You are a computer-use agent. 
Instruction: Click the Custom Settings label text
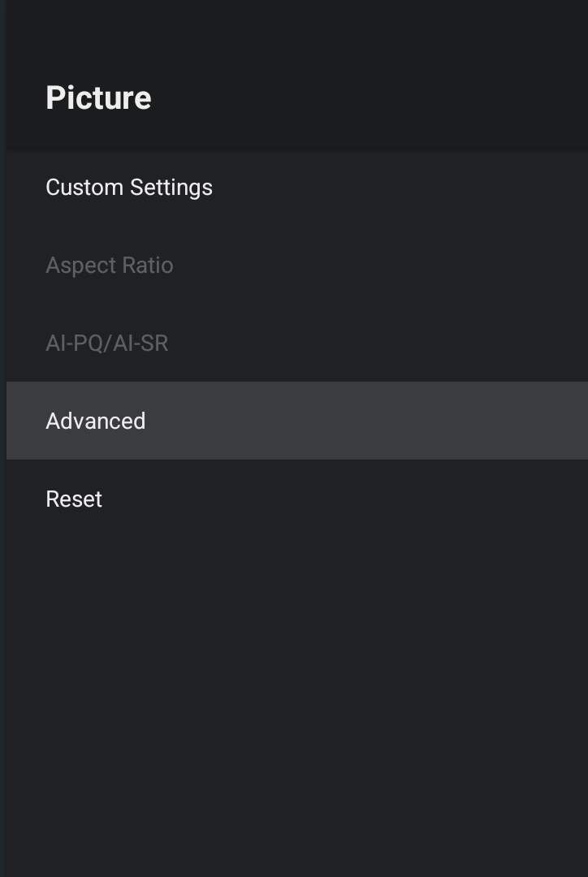(129, 187)
